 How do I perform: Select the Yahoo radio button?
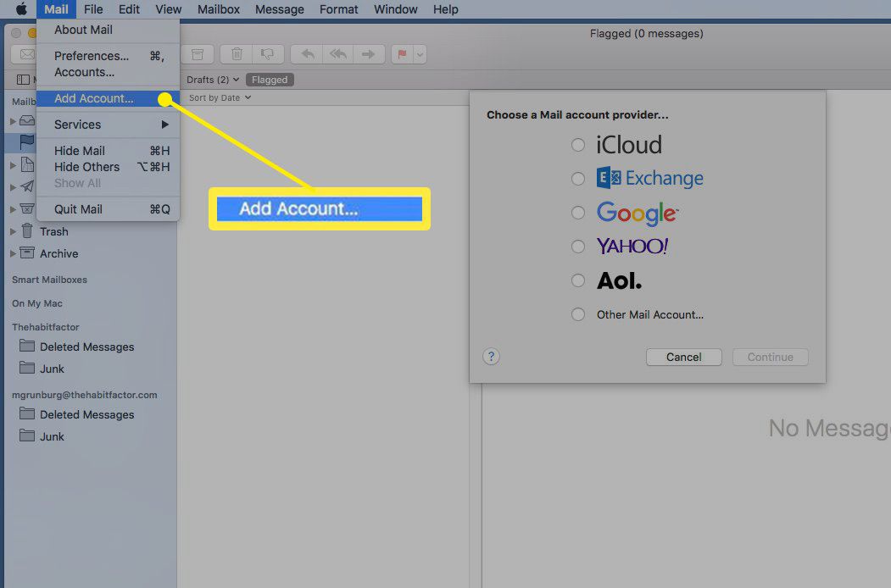coord(578,247)
